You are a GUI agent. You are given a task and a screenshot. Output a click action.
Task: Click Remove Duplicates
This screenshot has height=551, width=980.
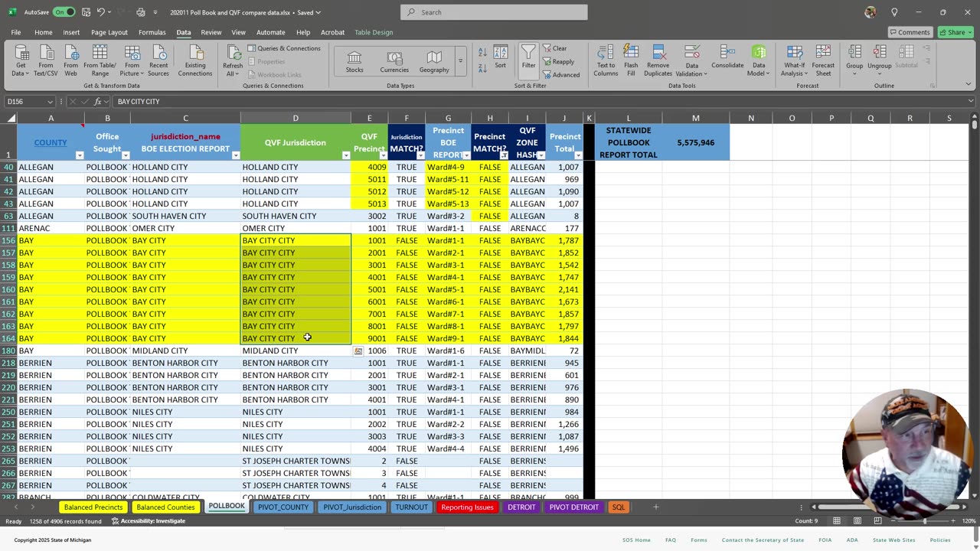coord(658,60)
